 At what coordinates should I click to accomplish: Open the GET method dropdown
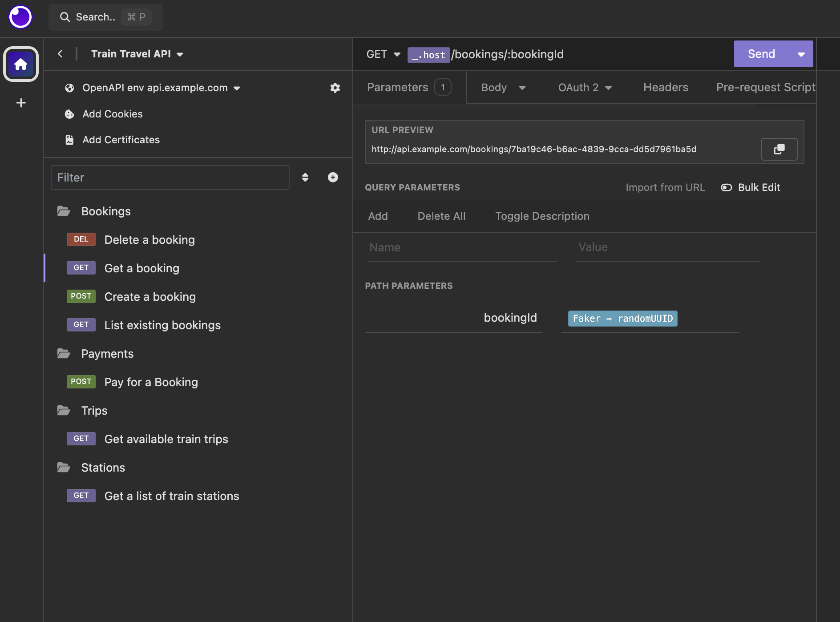(383, 54)
